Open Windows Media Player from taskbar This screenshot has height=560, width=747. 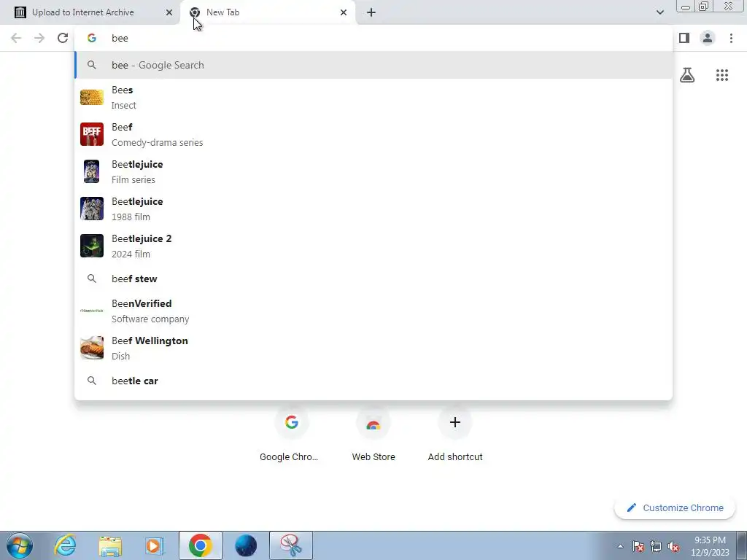(x=155, y=545)
